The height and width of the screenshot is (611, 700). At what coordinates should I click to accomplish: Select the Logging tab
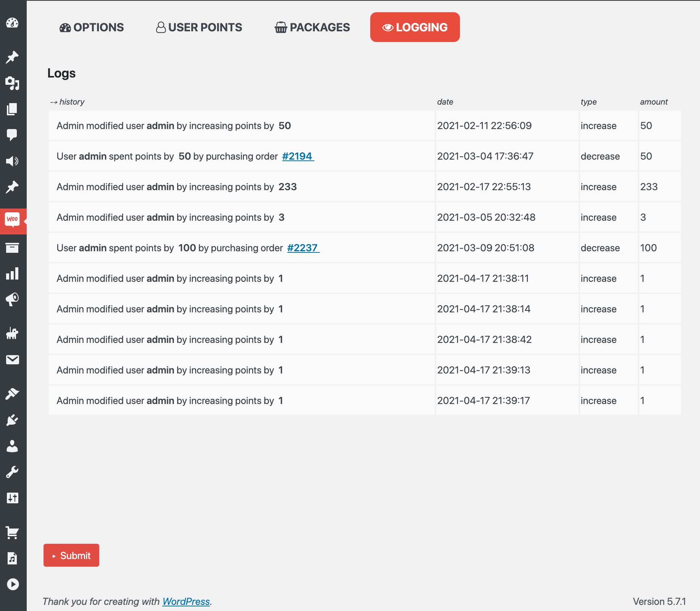coord(415,27)
